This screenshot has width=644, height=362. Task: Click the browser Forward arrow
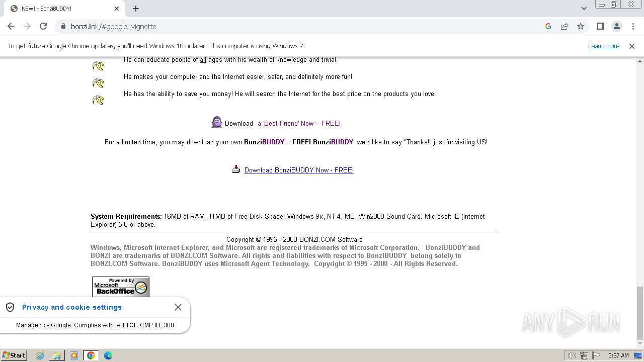(x=27, y=26)
